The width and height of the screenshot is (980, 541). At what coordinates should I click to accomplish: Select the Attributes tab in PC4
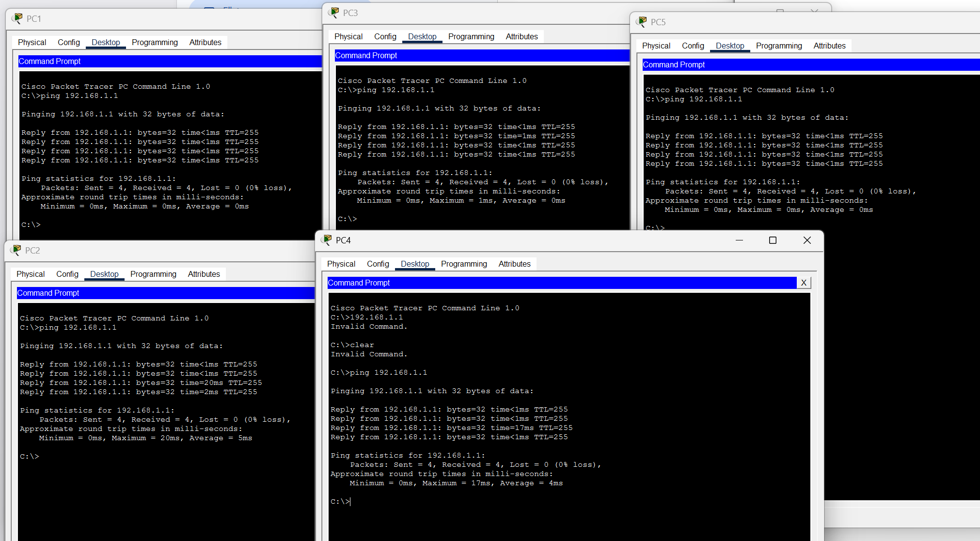pyautogui.click(x=514, y=264)
